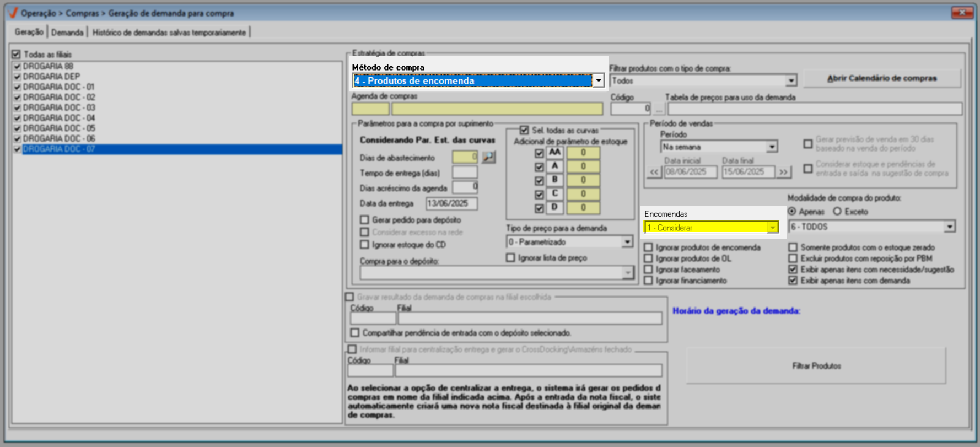Screen dimensions: 980x447
Task: Click curve D label button
Action: tap(554, 208)
